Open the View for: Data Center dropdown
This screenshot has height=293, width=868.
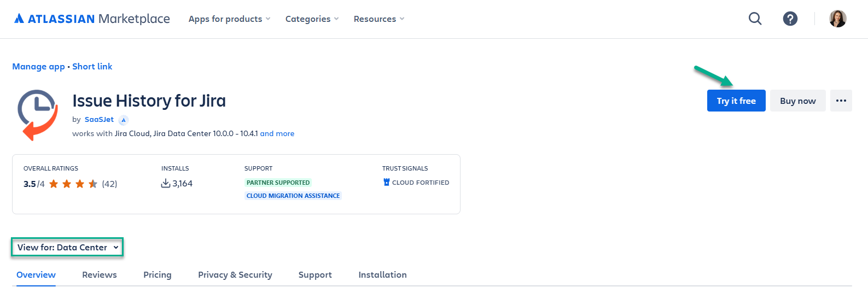click(67, 247)
